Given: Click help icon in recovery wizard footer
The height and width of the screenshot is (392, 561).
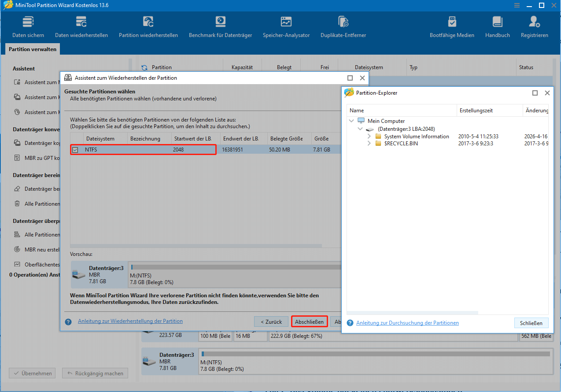Looking at the screenshot, I should (x=68, y=322).
